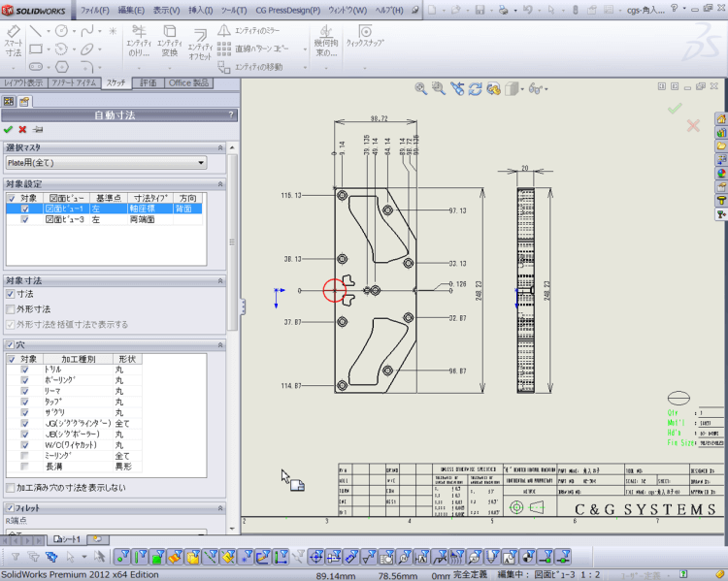
Task: Toggle 外形寸法 checkbox
Action: (x=11, y=309)
